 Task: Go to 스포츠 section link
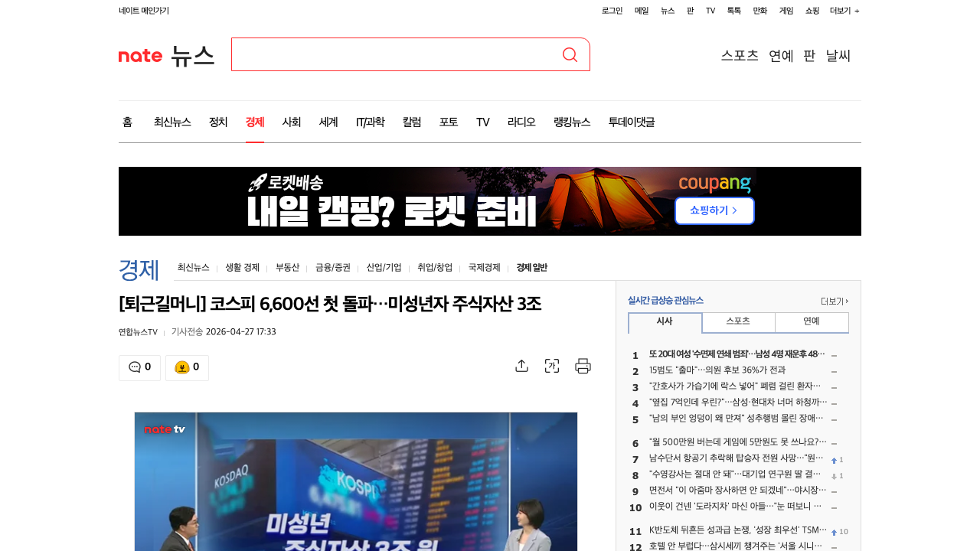coord(740,55)
